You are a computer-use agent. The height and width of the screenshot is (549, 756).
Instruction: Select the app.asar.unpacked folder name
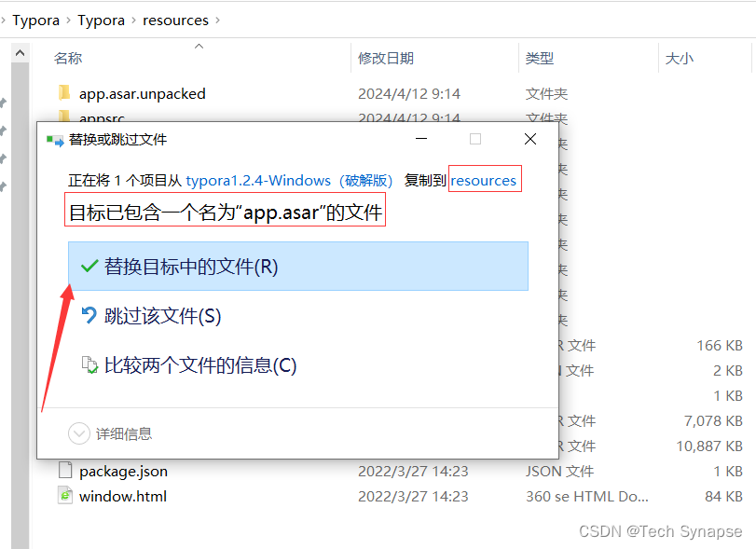coord(143,93)
